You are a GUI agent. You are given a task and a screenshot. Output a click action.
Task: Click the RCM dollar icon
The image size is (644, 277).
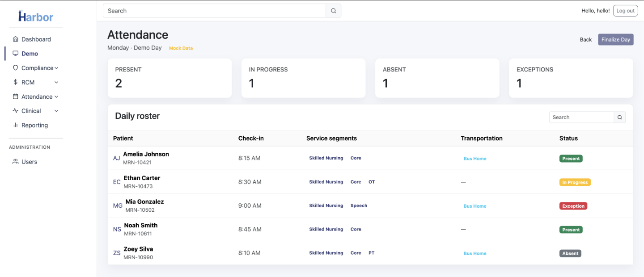[15, 82]
